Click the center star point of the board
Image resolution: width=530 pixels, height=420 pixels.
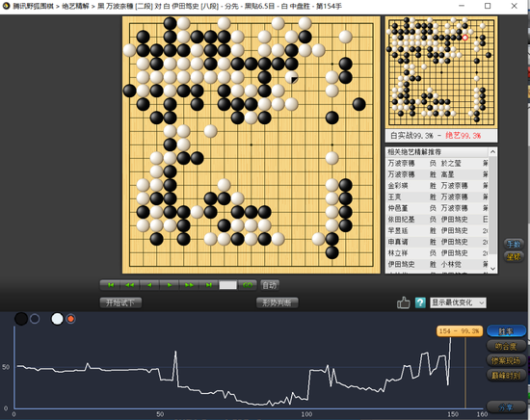(x=251, y=144)
